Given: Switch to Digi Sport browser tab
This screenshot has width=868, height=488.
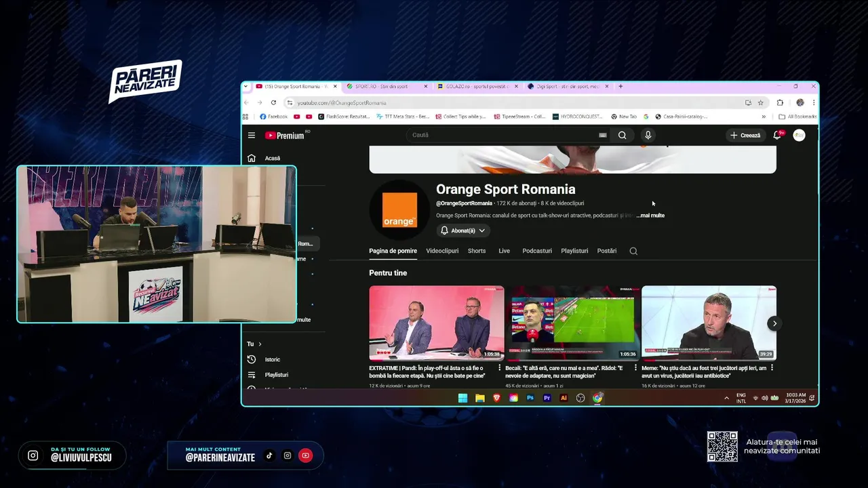Looking at the screenshot, I should point(568,87).
